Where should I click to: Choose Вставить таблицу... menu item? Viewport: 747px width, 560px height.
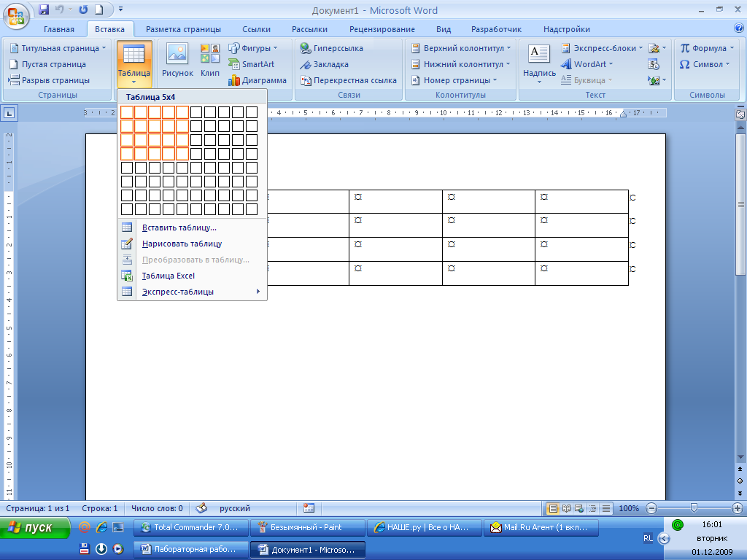pyautogui.click(x=192, y=227)
